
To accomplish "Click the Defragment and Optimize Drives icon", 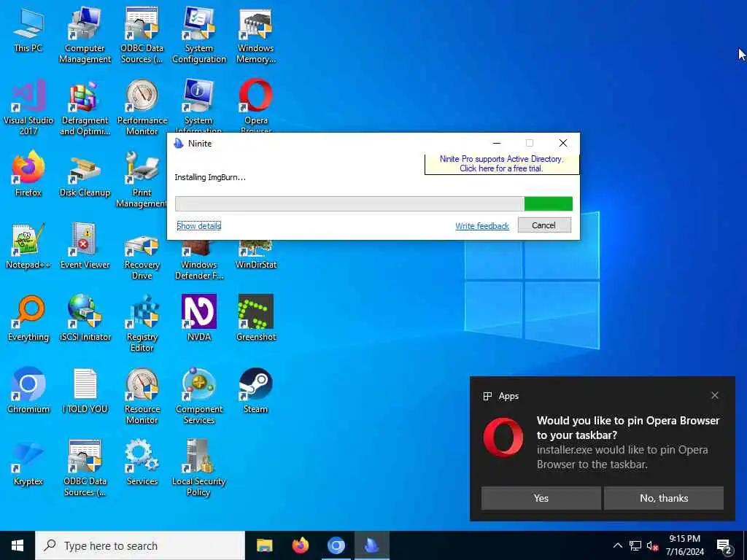I will [x=85, y=108].
